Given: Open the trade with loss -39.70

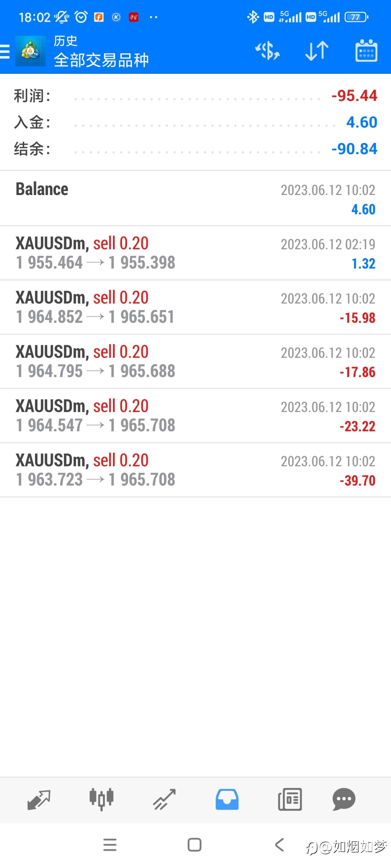Looking at the screenshot, I should point(195,470).
